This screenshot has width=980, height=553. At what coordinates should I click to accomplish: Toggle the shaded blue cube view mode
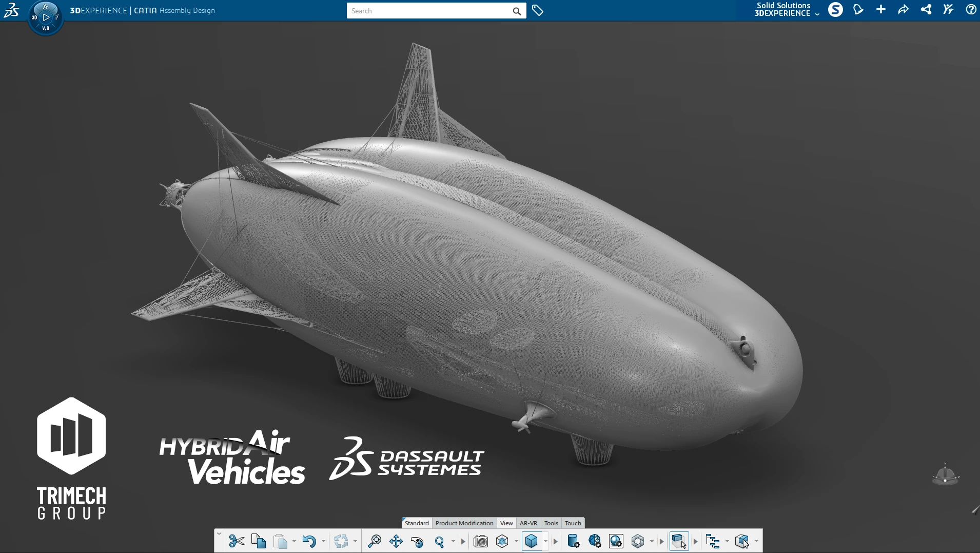pos(532,541)
